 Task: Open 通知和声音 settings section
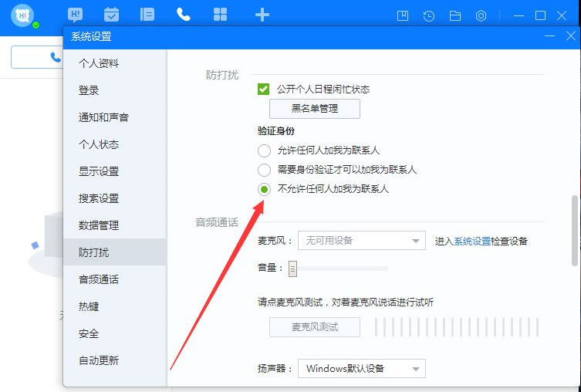(115, 117)
